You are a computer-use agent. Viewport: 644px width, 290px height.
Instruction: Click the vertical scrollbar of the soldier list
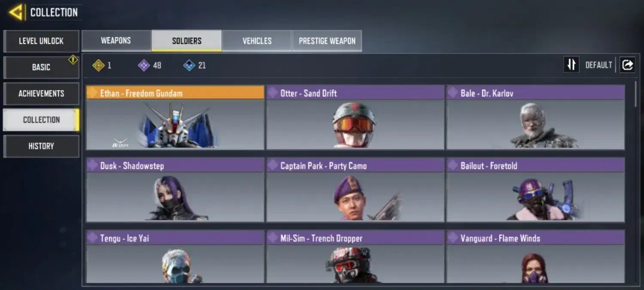tap(636, 95)
